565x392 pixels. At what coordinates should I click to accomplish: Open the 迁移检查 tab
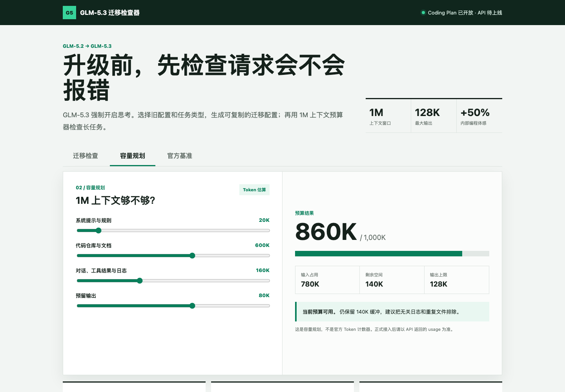(86, 156)
